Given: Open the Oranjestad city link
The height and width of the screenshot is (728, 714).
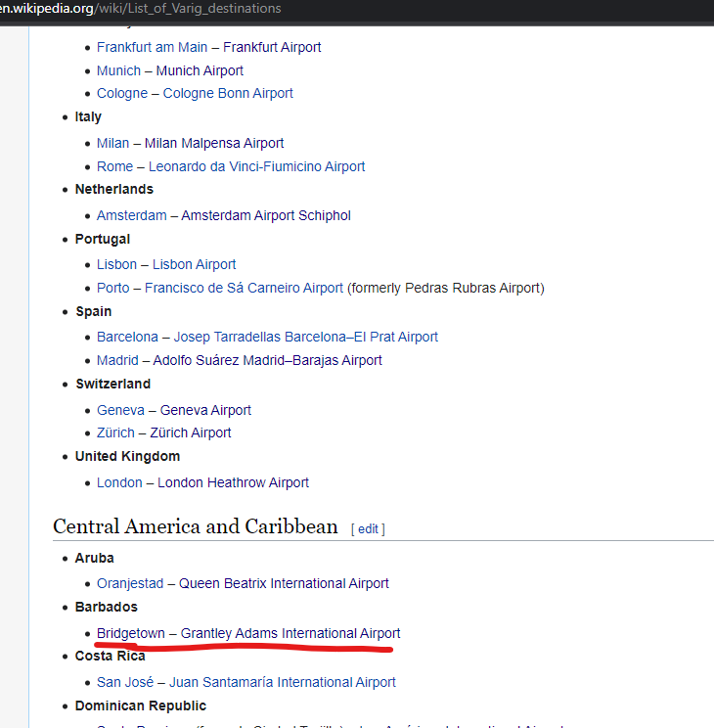Looking at the screenshot, I should coord(130,583).
